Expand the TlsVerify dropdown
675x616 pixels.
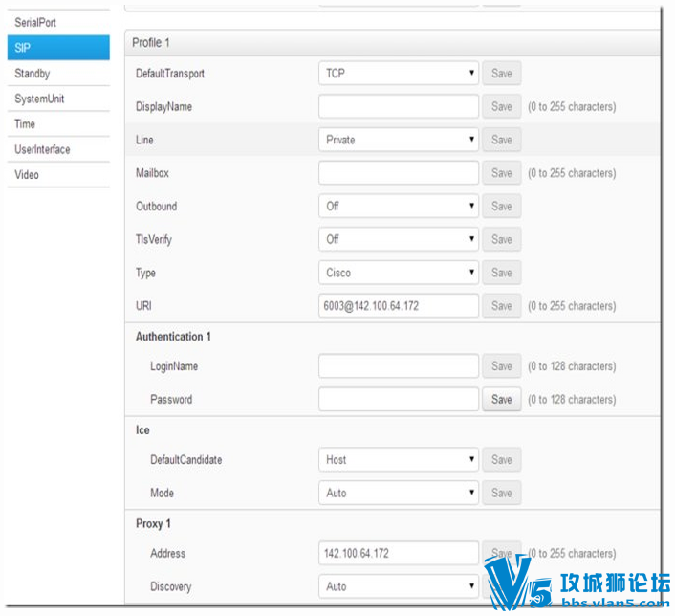[x=399, y=239]
